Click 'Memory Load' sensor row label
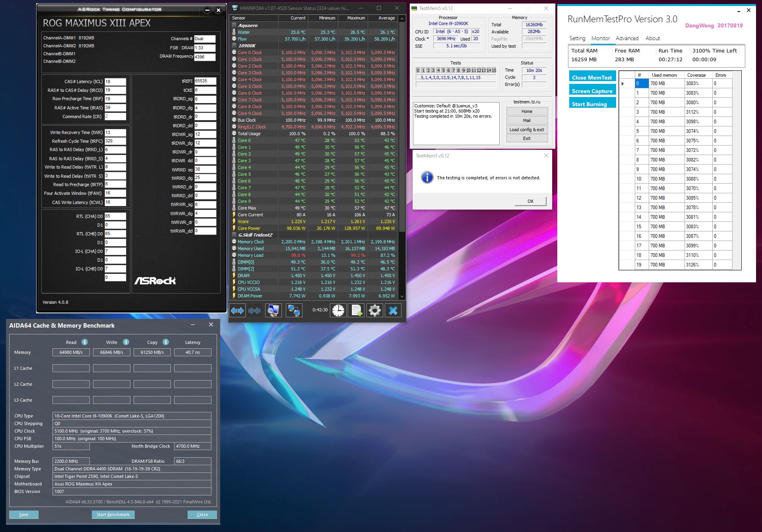The height and width of the screenshot is (532, 762). [x=250, y=255]
